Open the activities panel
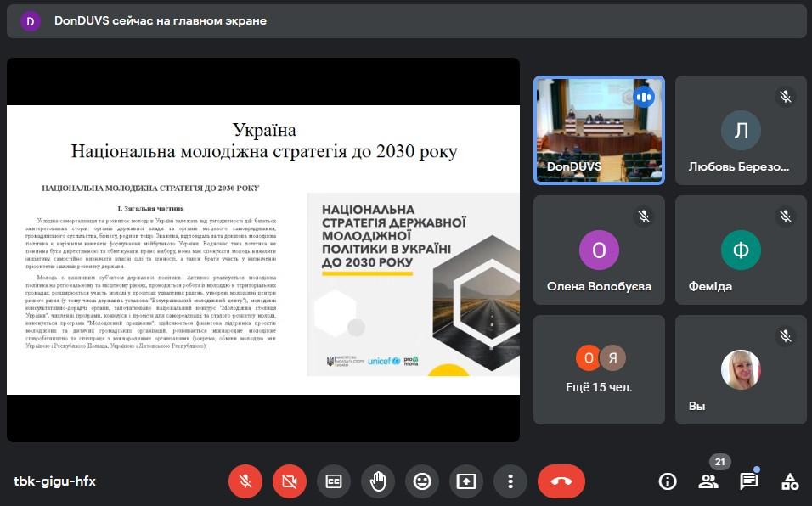This screenshot has width=812, height=506. pos(789,481)
